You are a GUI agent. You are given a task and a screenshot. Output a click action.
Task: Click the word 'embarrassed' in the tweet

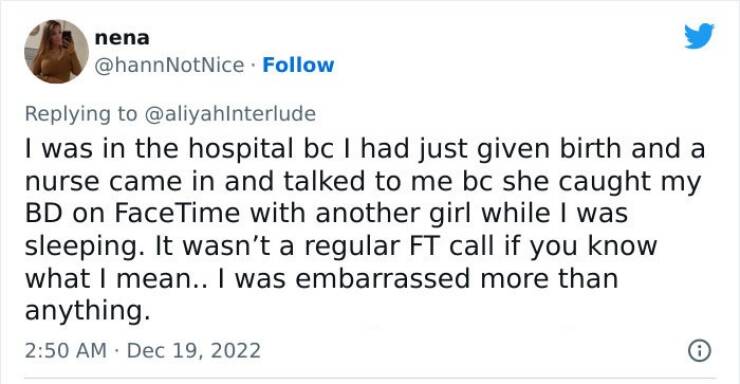(x=383, y=278)
